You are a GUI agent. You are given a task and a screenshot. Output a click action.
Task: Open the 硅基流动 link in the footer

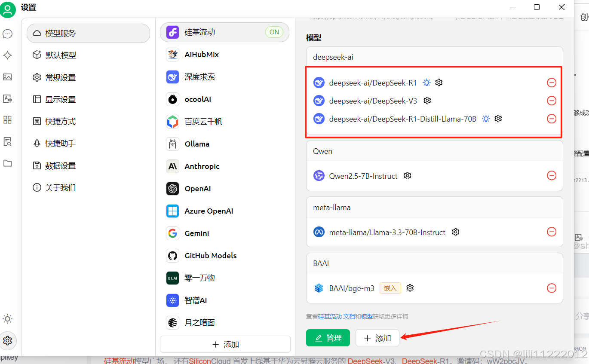coord(330,316)
